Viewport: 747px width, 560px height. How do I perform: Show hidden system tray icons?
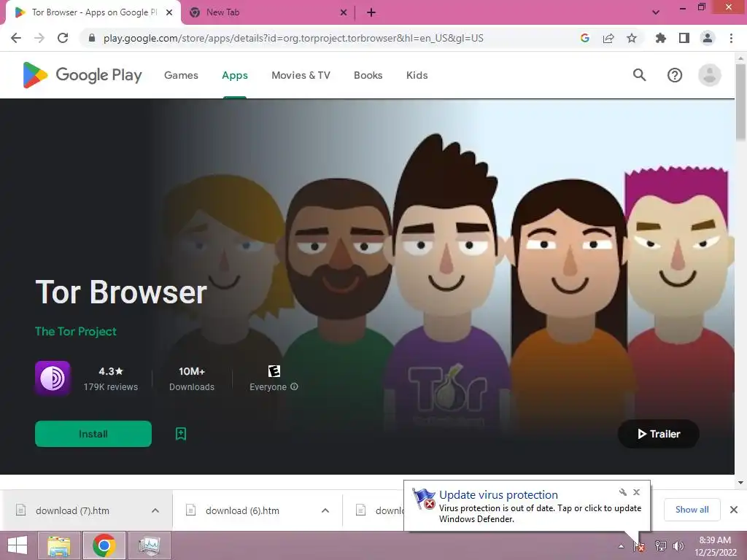tap(621, 546)
